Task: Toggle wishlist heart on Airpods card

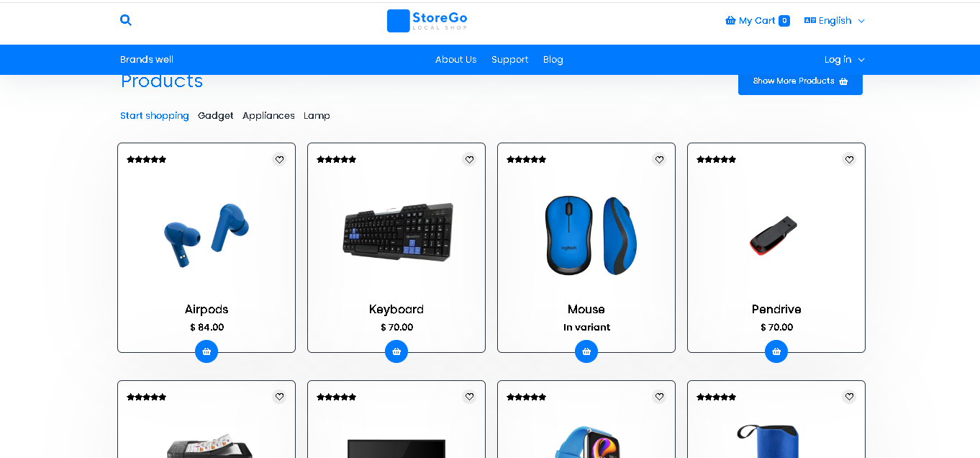Action: [279, 159]
